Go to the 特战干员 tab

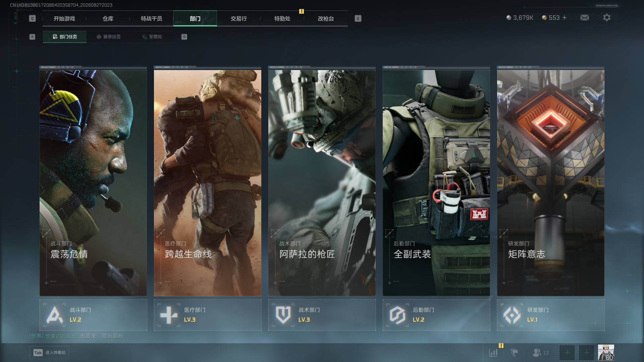tap(152, 19)
